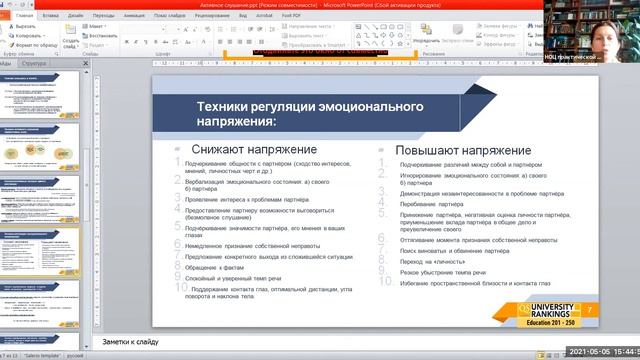Open the Convert to SmartArt dropdown
Image resolution: width=640 pixels, height=360 pixels.
click(316, 45)
